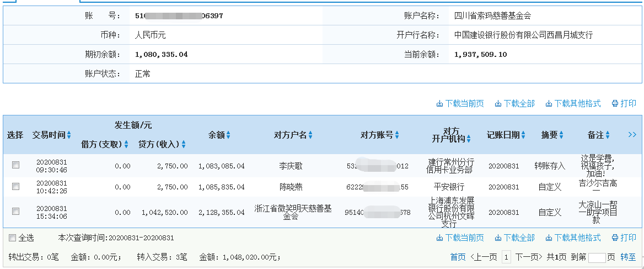Focus the page number input field
Screen dimensions: 644x269
click(597, 258)
